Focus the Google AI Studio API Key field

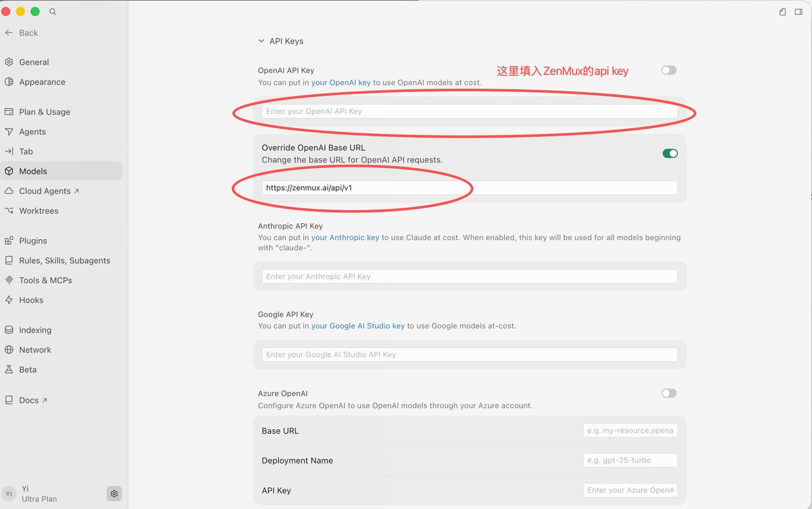pyautogui.click(x=469, y=354)
